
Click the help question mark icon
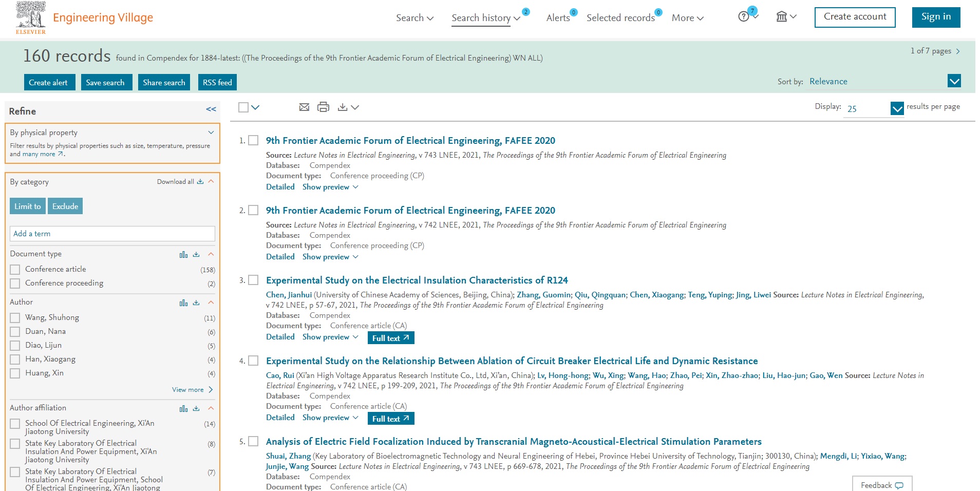[743, 17]
